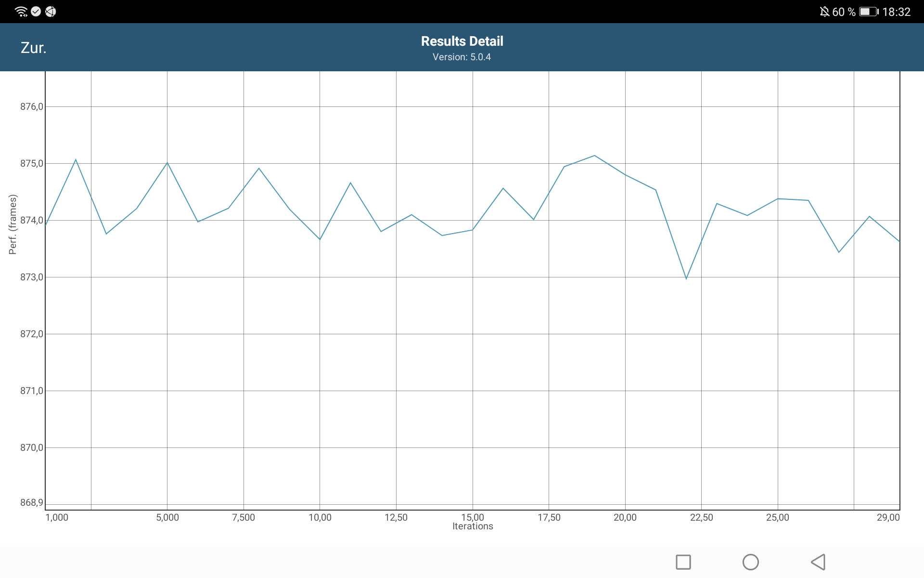
Task: Tap the first peak near iteration 2
Action: [x=76, y=159]
